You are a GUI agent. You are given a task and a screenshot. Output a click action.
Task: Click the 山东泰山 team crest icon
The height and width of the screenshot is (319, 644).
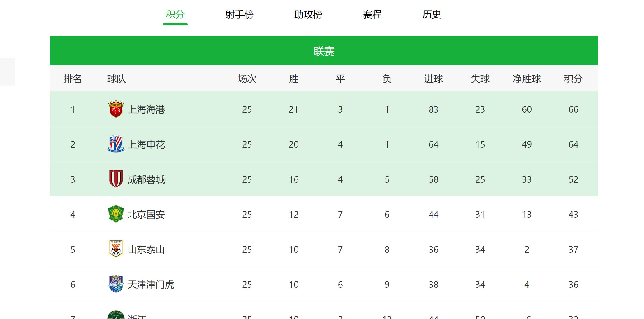[x=116, y=249]
